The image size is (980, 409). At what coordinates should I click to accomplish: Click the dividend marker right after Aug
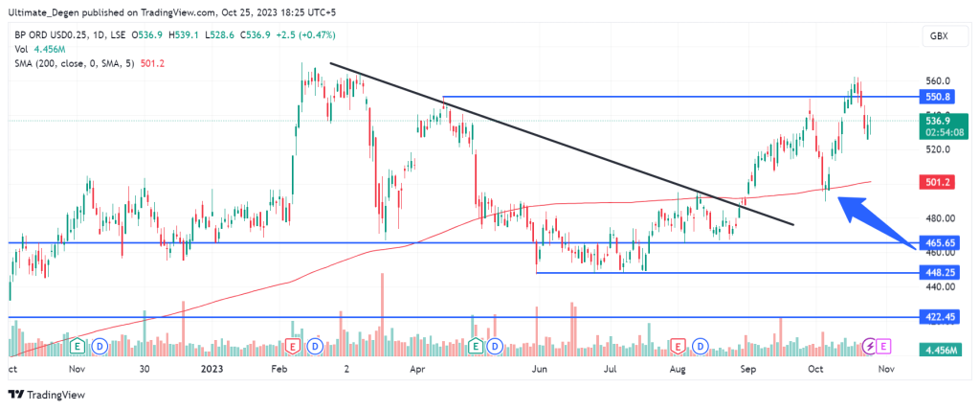click(x=702, y=345)
